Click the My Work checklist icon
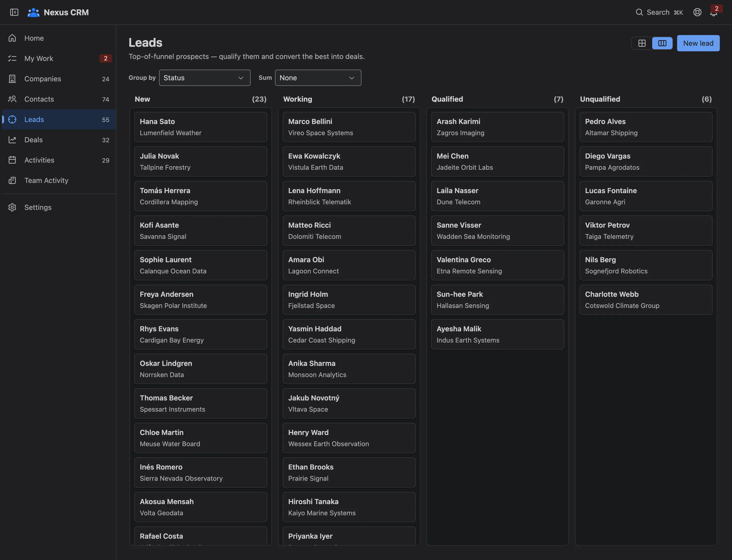The height and width of the screenshot is (560, 732). pos(12,58)
